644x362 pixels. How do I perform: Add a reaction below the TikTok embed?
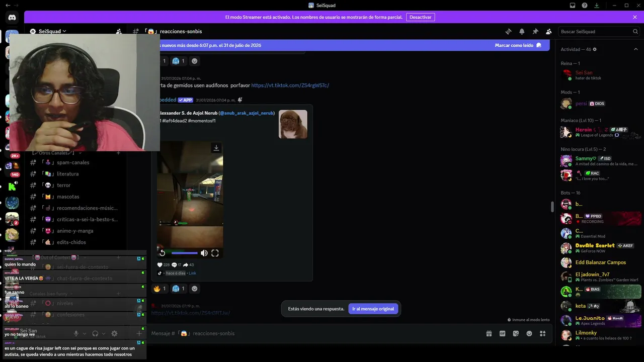coord(195,289)
